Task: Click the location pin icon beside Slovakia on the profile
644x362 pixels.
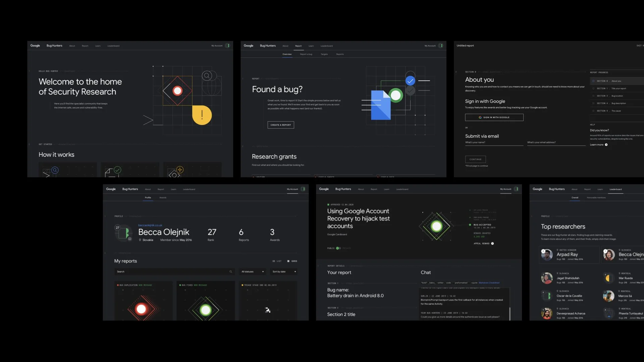Action: pyautogui.click(x=140, y=240)
